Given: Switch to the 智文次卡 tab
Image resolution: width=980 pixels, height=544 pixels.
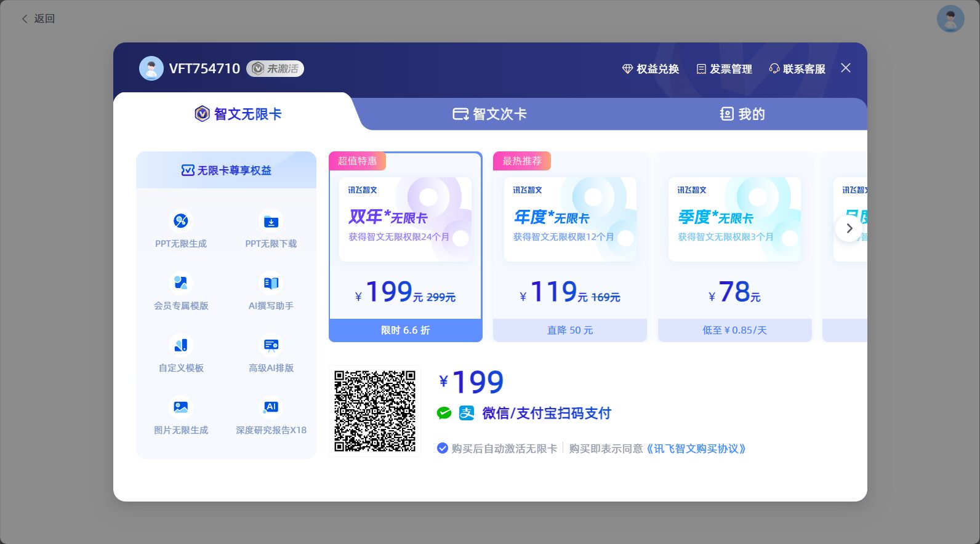Looking at the screenshot, I should point(490,114).
